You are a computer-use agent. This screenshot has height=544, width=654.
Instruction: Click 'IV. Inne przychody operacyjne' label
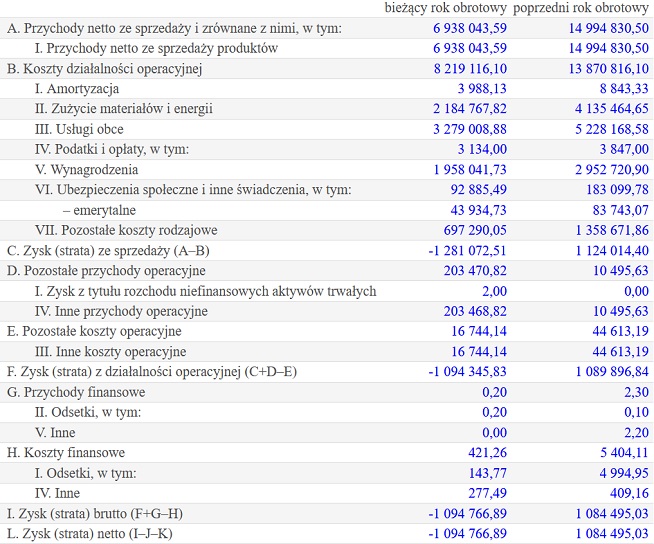click(121, 311)
